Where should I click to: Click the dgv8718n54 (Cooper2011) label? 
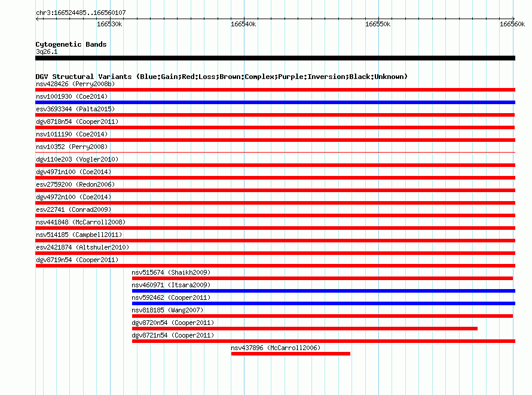click(77, 121)
